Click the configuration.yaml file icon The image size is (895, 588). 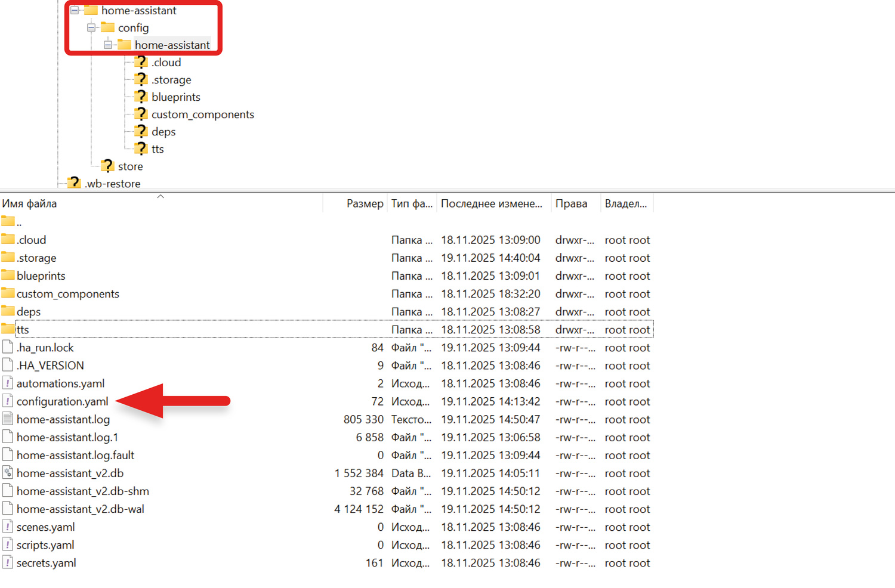[x=8, y=401]
